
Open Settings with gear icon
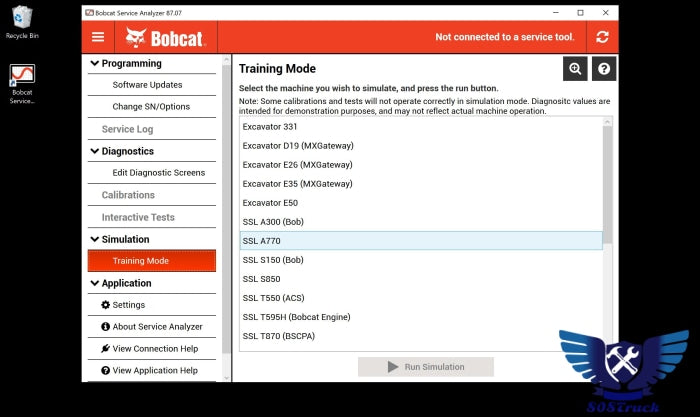(128, 305)
